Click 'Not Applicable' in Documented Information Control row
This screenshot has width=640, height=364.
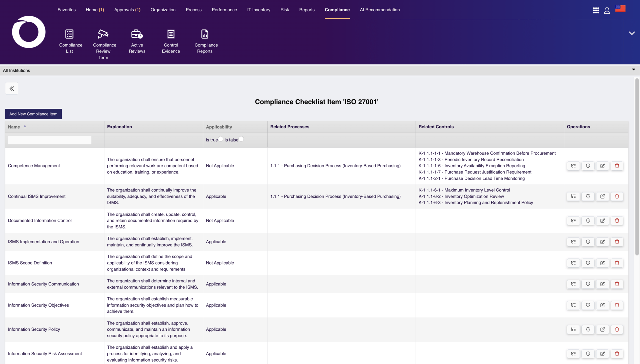pos(220,221)
